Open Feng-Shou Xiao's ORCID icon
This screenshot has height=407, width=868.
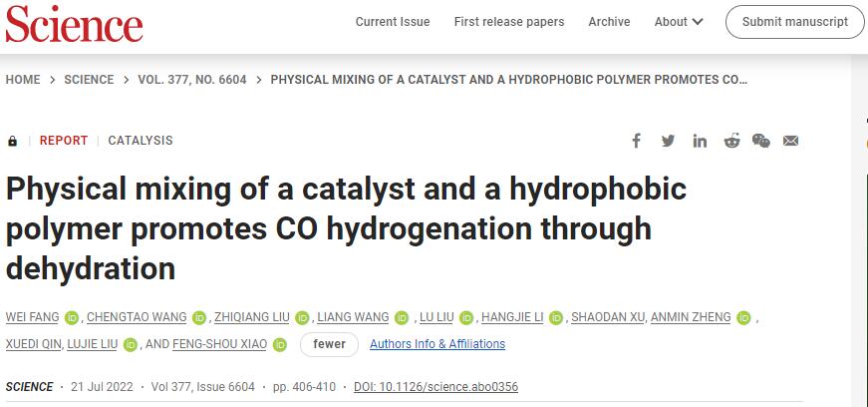click(280, 345)
